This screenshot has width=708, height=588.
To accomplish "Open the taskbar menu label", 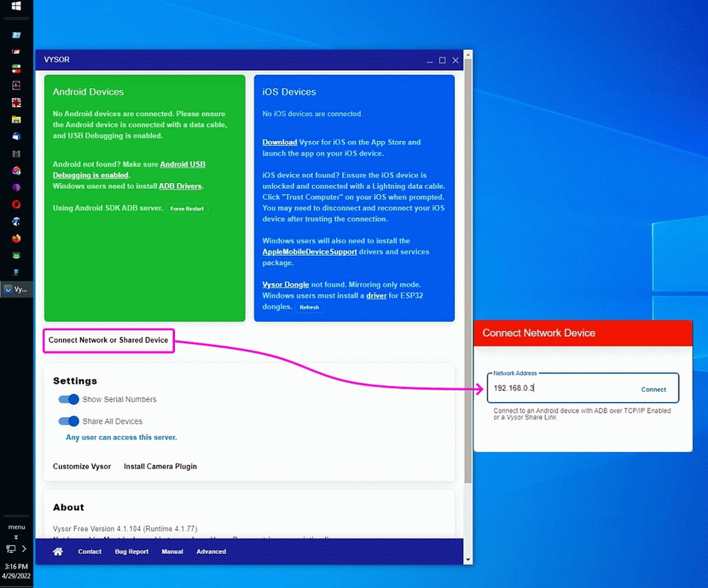I will tap(16, 527).
